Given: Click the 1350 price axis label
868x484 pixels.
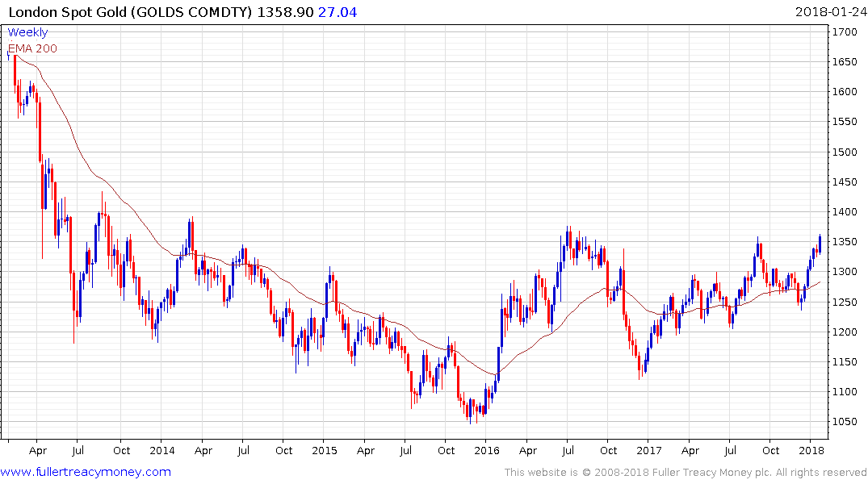Looking at the screenshot, I should point(845,242).
